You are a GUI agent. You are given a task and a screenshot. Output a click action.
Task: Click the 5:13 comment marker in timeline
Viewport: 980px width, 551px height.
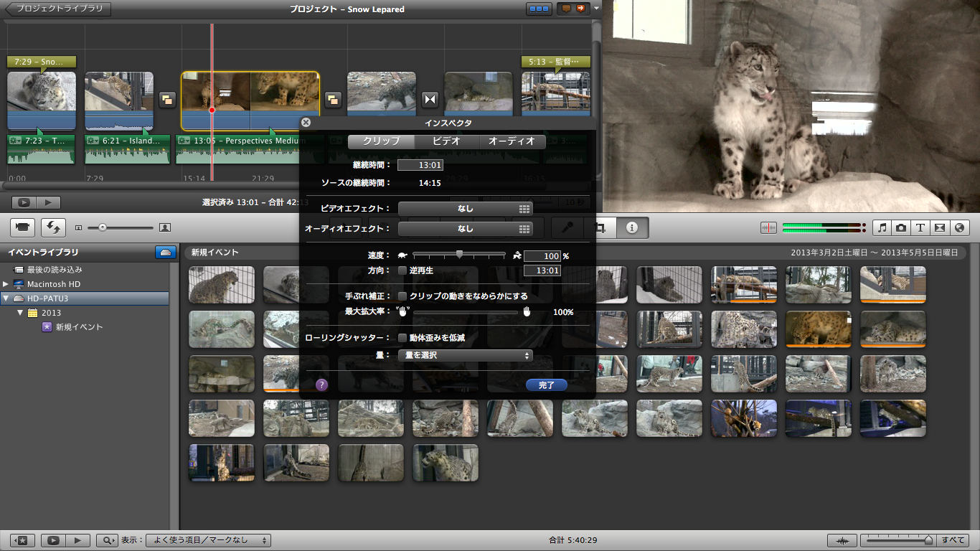pos(555,62)
